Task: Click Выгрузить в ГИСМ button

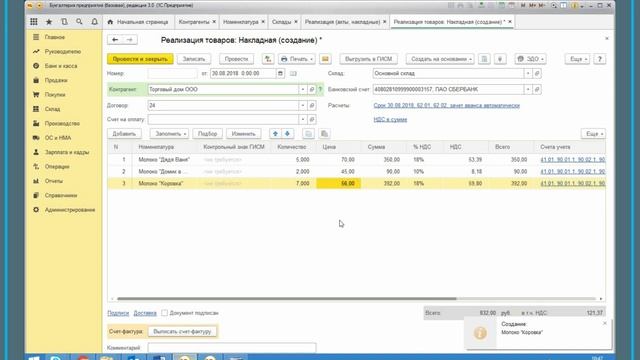Action: point(369,59)
